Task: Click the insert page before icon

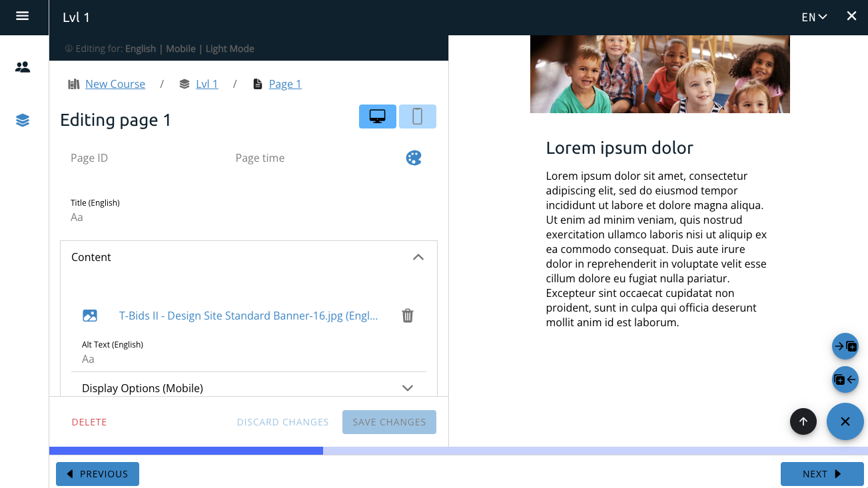Action: pos(845,380)
